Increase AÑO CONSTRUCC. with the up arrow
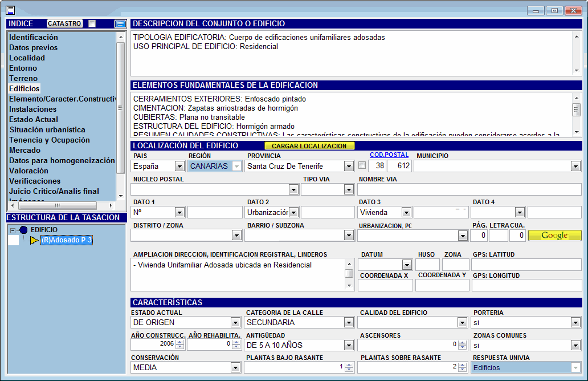 [x=180, y=342]
